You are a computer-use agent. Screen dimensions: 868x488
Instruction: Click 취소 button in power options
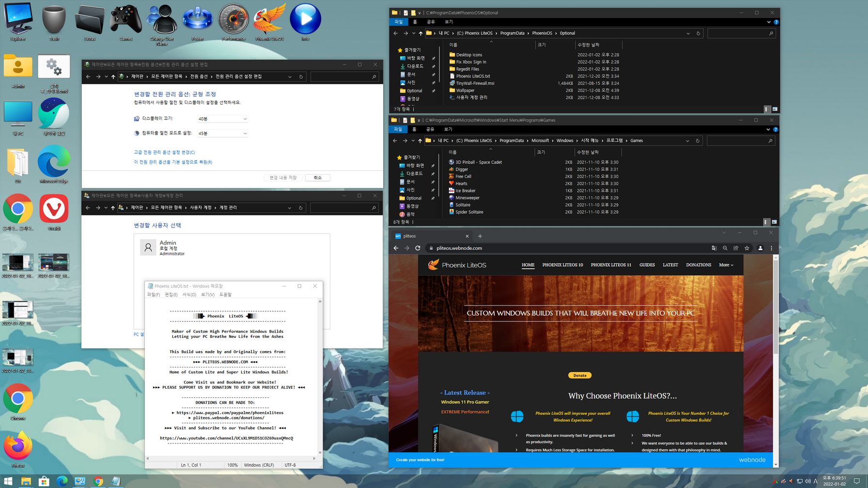coord(318,178)
